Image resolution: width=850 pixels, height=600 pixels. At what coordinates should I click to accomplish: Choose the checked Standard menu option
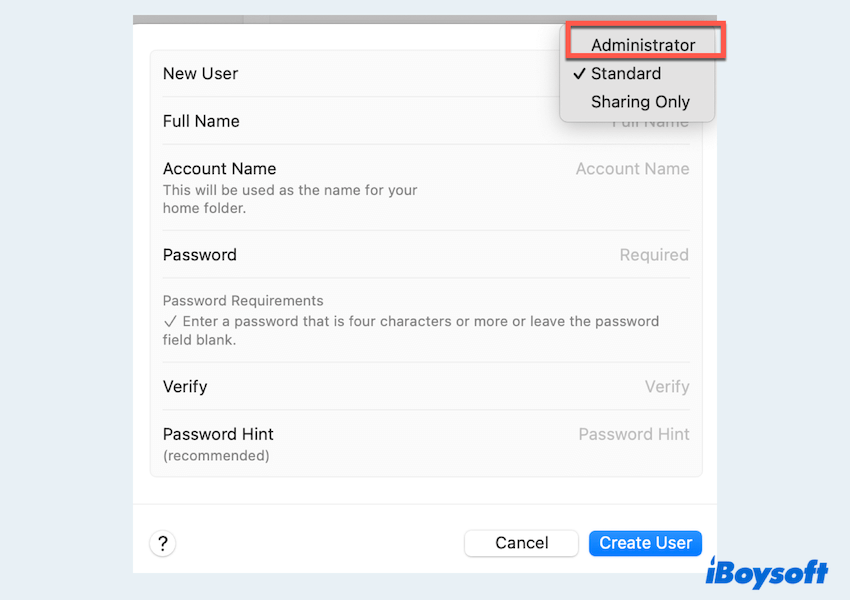coord(626,73)
